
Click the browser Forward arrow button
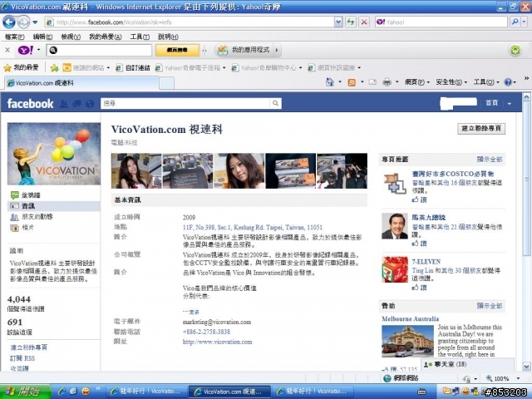(23, 22)
